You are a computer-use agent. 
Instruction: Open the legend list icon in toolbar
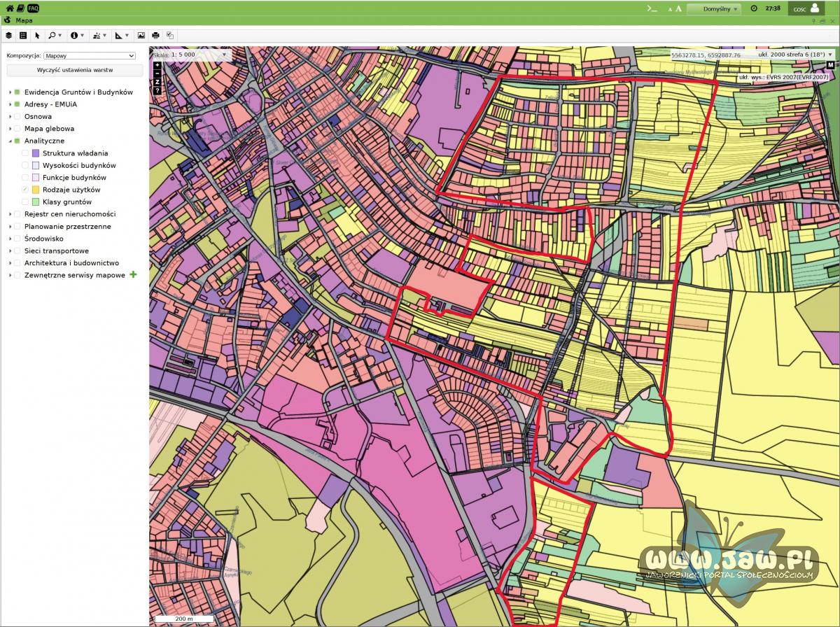[x=23, y=35]
